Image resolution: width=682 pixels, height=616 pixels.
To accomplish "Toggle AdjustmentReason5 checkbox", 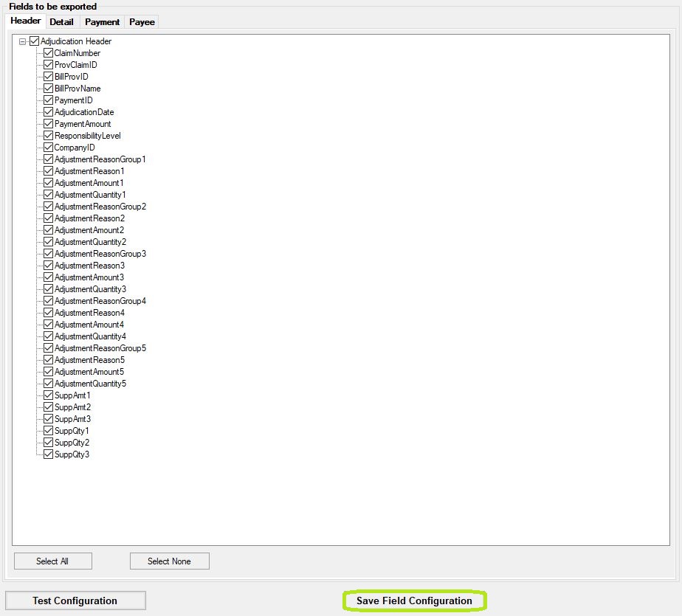I will point(48,360).
